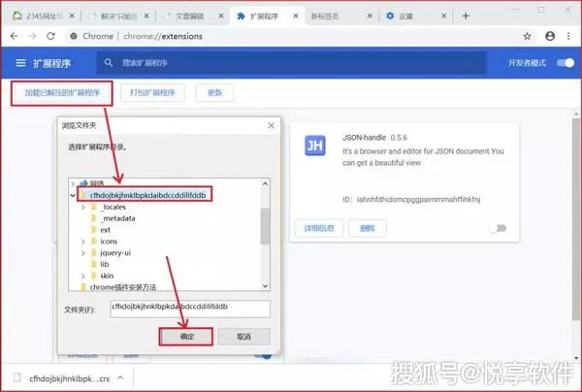Select the _locales folder row
Image resolution: width=582 pixels, height=392 pixels.
pos(113,207)
